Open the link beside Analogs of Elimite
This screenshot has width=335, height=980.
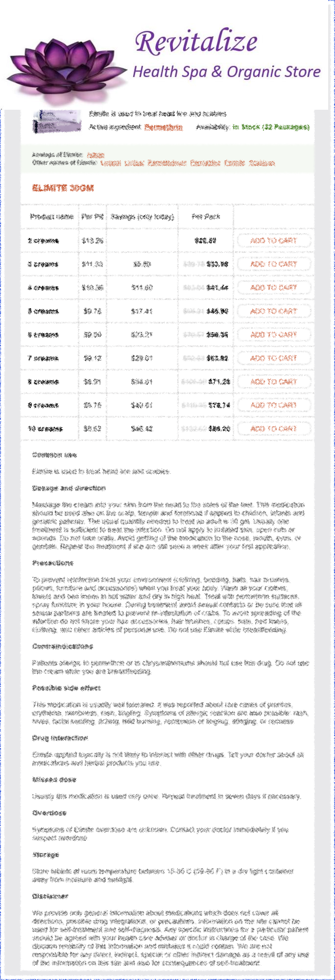[x=96, y=155]
